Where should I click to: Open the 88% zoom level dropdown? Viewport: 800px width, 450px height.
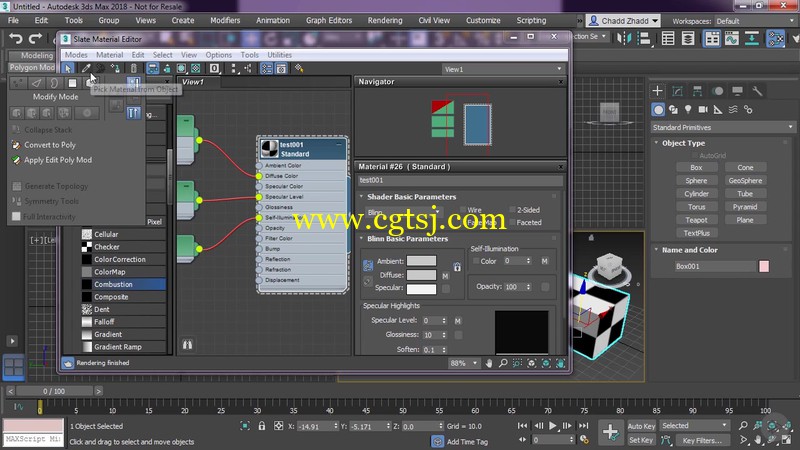463,363
